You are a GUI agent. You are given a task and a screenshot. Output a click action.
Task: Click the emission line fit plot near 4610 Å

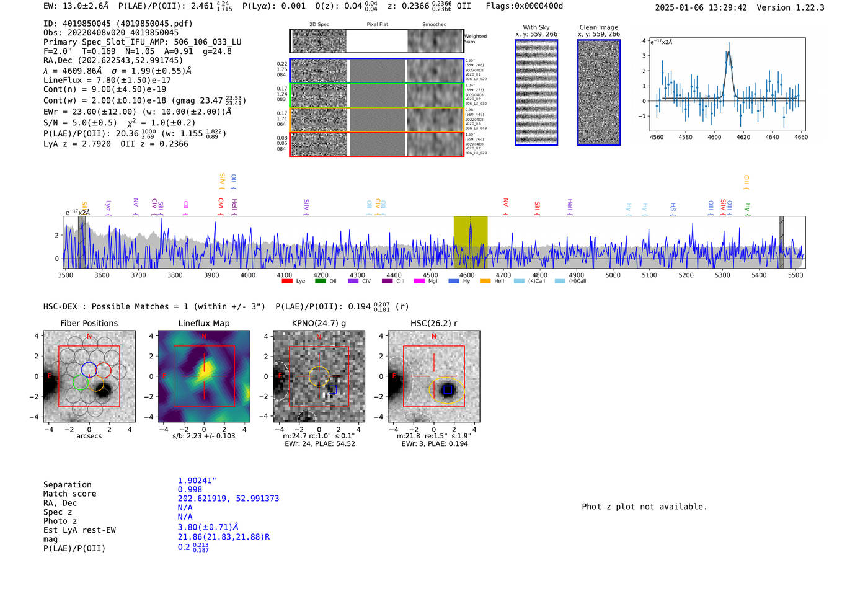pos(728,85)
